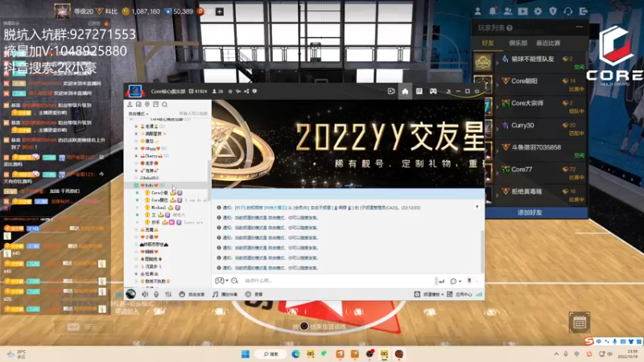Image resolution: width=644 pixels, height=362 pixels.
Task: Open the game video play icon at top
Action: pos(522,11)
